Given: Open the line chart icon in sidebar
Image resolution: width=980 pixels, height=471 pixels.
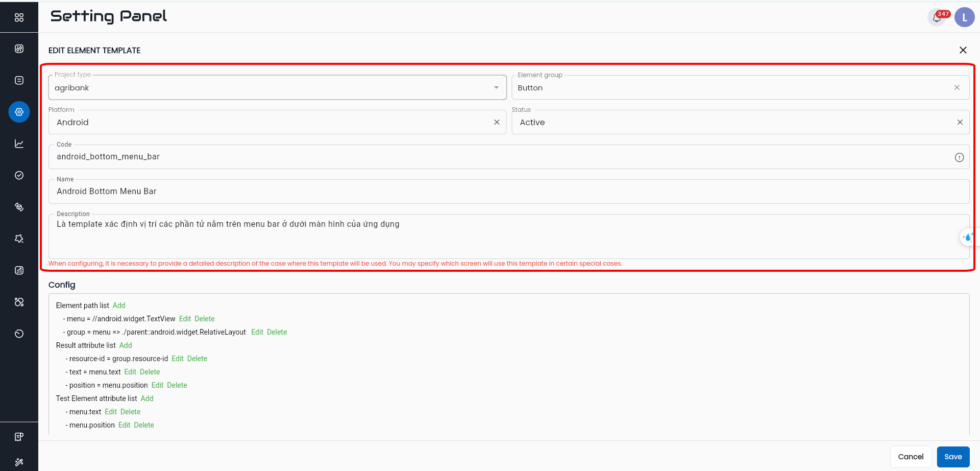Looking at the screenshot, I should pyautogui.click(x=19, y=144).
